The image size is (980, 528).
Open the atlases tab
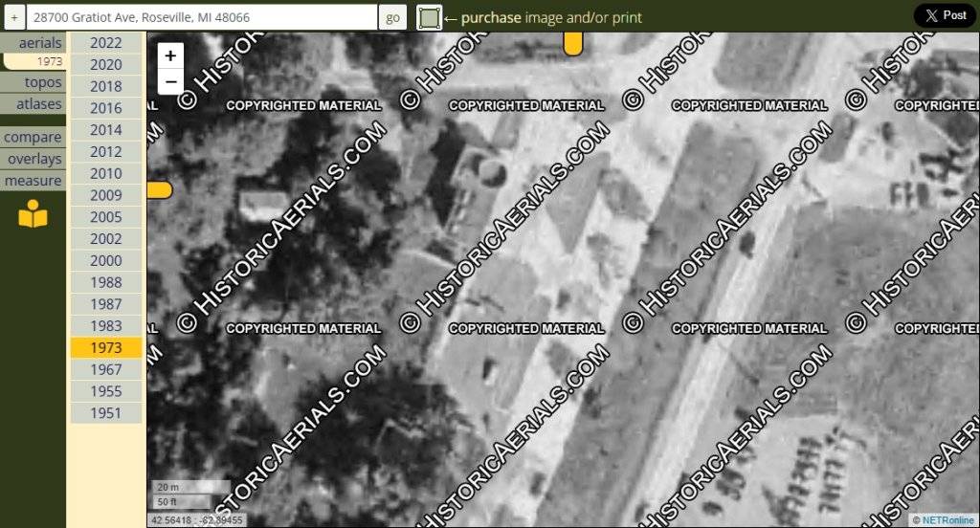[39, 104]
